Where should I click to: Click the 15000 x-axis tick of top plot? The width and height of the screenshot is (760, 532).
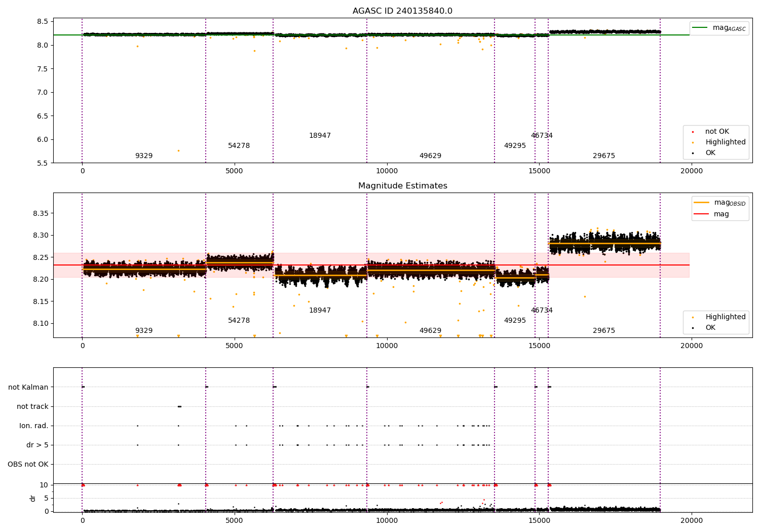click(x=539, y=171)
